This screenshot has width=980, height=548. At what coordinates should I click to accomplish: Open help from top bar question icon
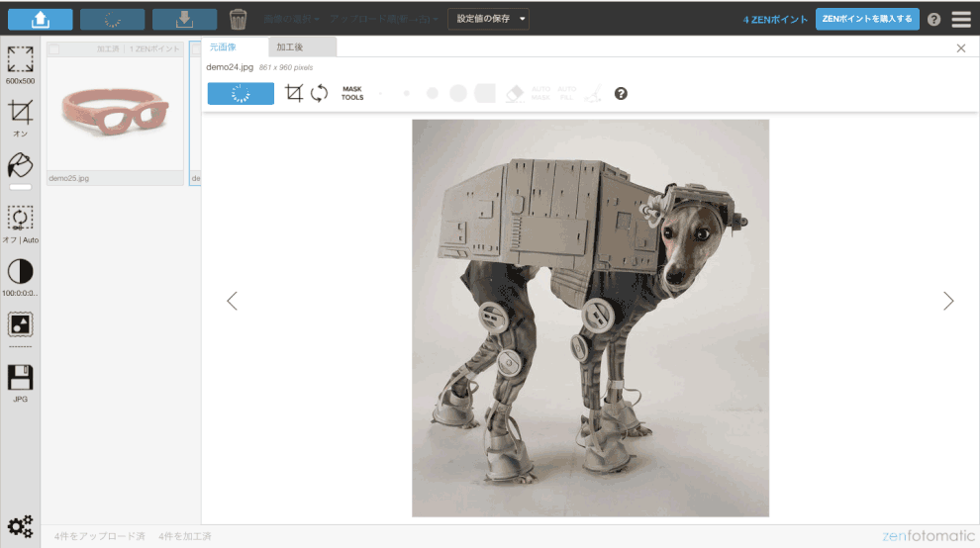933,20
